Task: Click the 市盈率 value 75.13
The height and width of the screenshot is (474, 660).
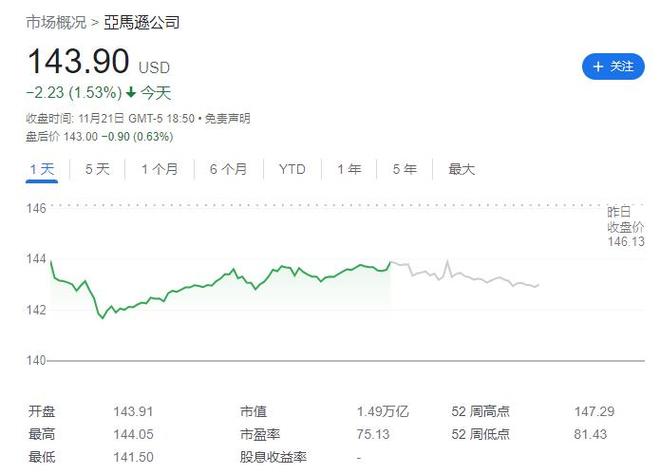Action: (371, 434)
